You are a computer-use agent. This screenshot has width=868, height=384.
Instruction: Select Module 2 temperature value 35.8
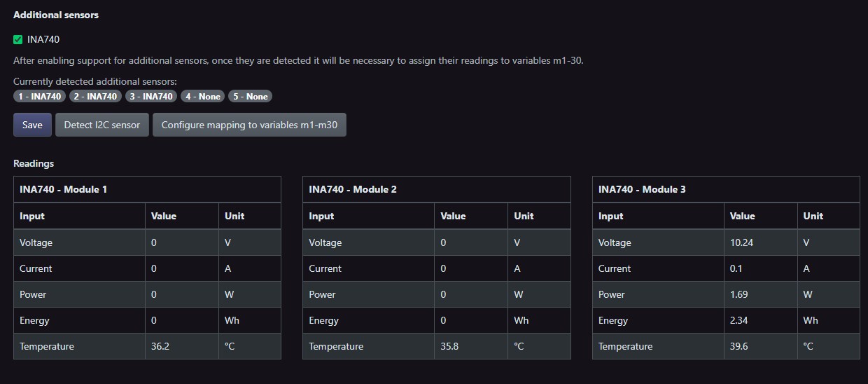click(x=449, y=346)
